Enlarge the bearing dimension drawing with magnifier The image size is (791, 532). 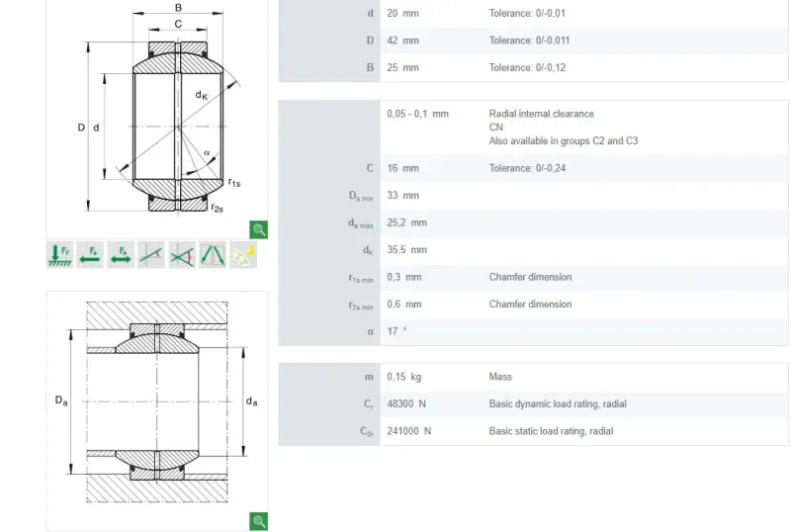(259, 229)
